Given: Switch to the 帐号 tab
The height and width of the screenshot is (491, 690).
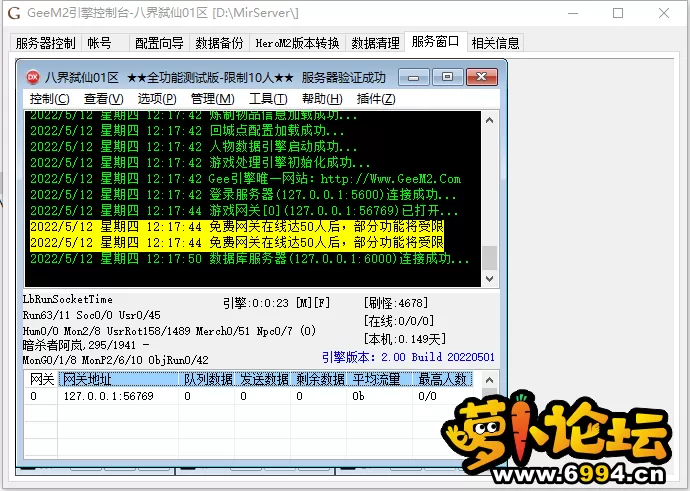Looking at the screenshot, I should click(99, 43).
